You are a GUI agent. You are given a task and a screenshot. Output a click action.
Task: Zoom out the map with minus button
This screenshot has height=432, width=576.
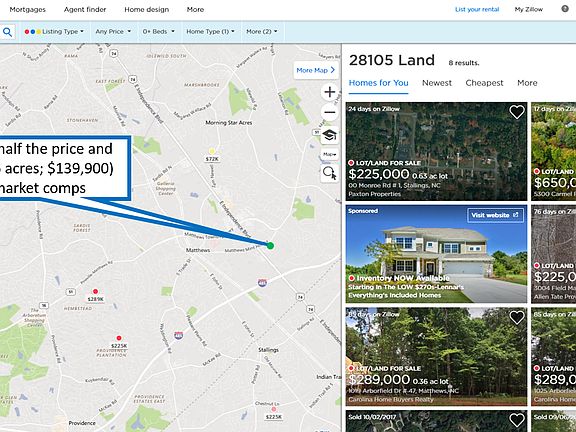click(x=330, y=112)
